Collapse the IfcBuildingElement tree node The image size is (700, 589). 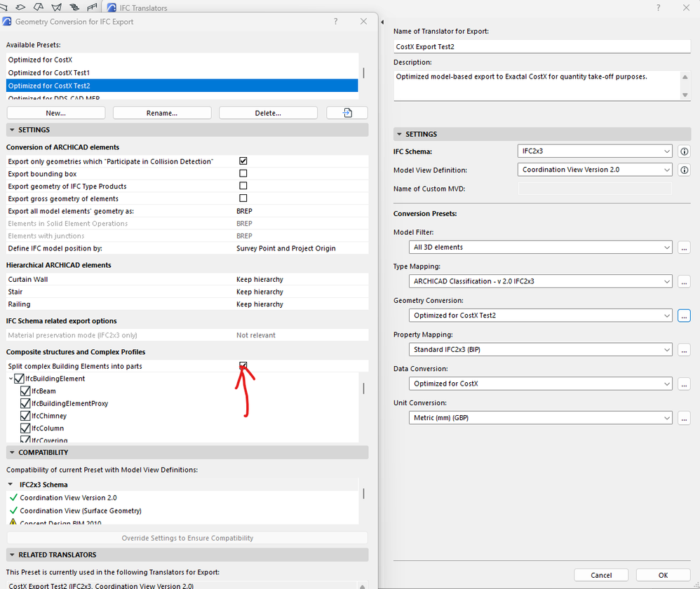[11, 379]
